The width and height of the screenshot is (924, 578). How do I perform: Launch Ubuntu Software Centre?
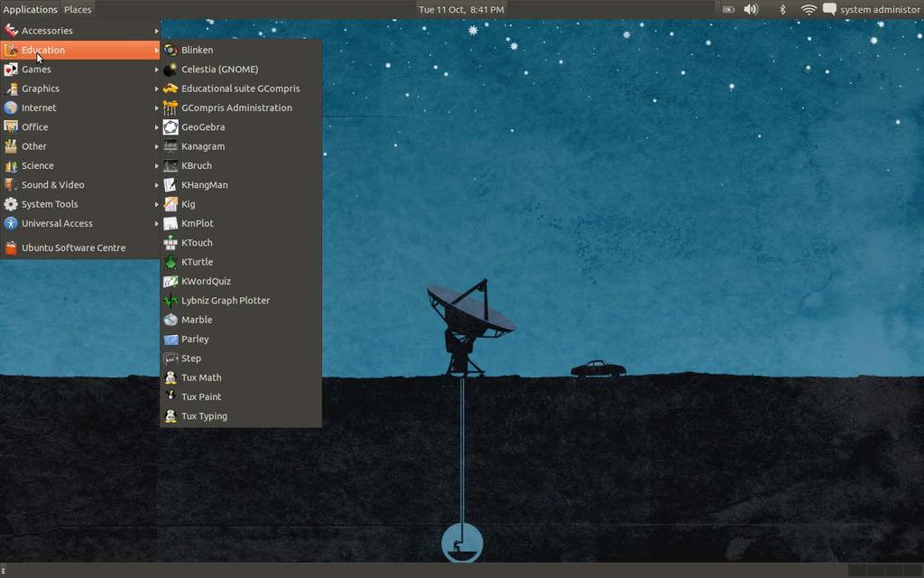point(80,247)
